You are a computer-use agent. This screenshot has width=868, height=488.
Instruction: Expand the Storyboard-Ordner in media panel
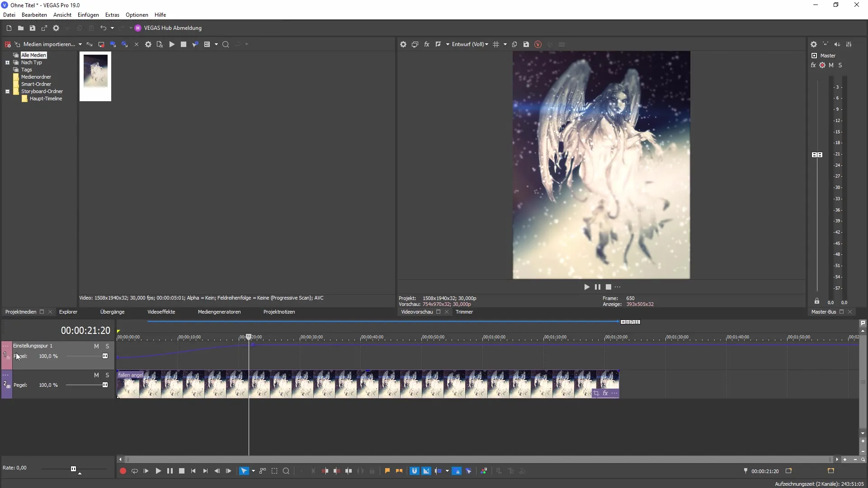[8, 91]
